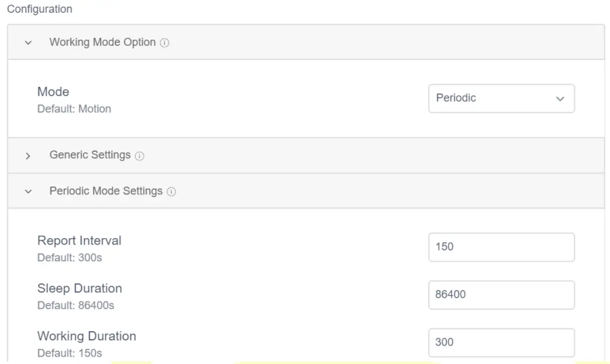Screen dimensions: 610x364
Task: Click the Mode dropdown's down arrow
Action: coord(560,99)
